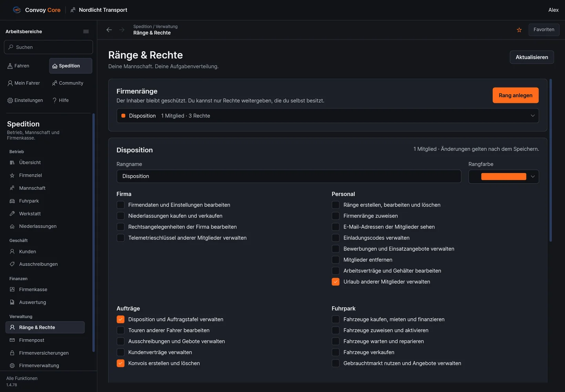Select Nordlicht Transport company in header
Viewport: 565px width, 392px height.
99,10
